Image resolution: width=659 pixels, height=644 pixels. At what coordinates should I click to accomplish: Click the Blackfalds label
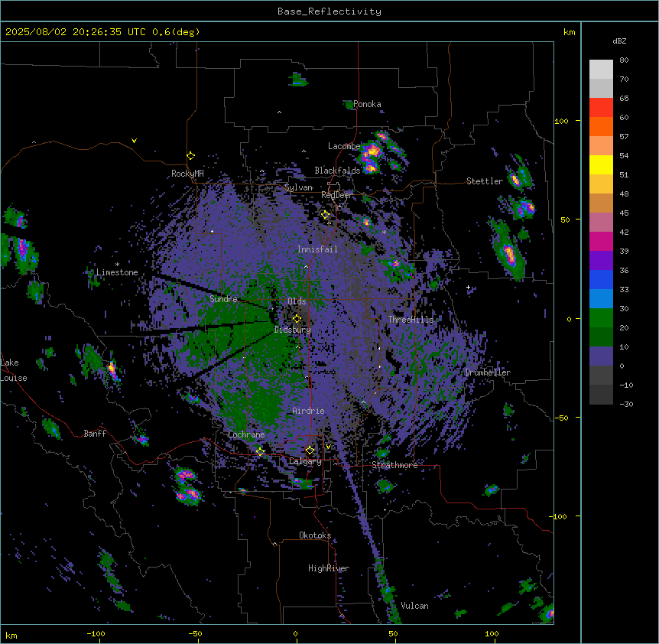point(337,171)
